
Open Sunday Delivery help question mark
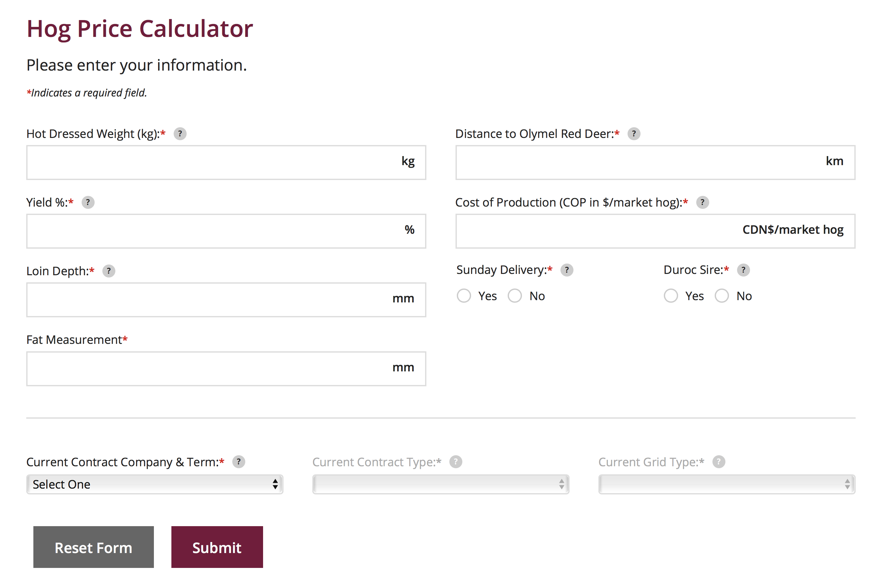(567, 270)
